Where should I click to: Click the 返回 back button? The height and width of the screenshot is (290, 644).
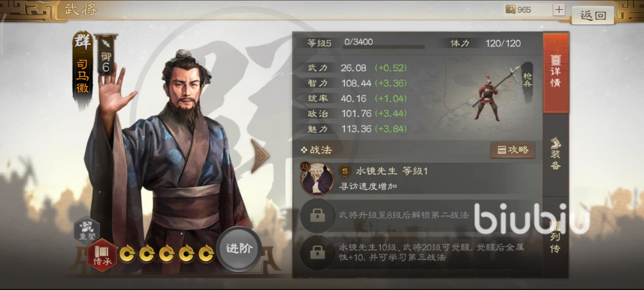(593, 15)
